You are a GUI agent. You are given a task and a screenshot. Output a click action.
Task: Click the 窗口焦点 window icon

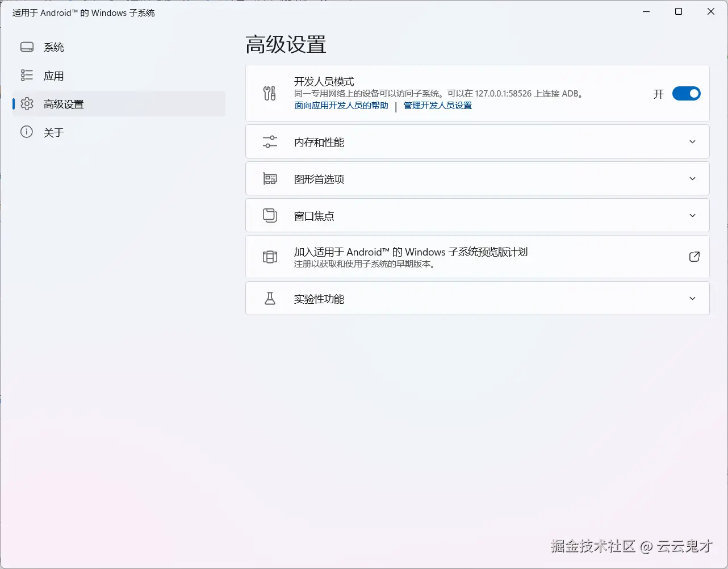(270, 216)
